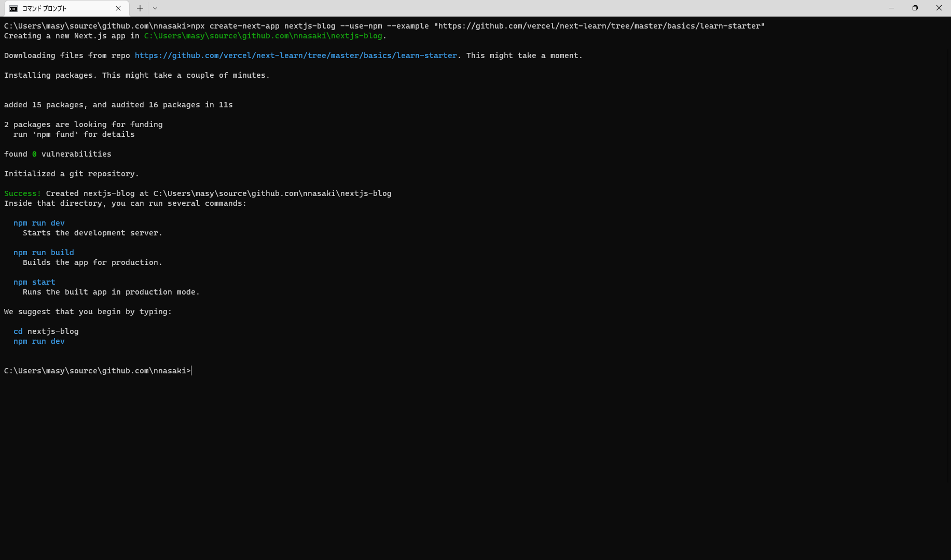Close the terminal window

tap(939, 8)
